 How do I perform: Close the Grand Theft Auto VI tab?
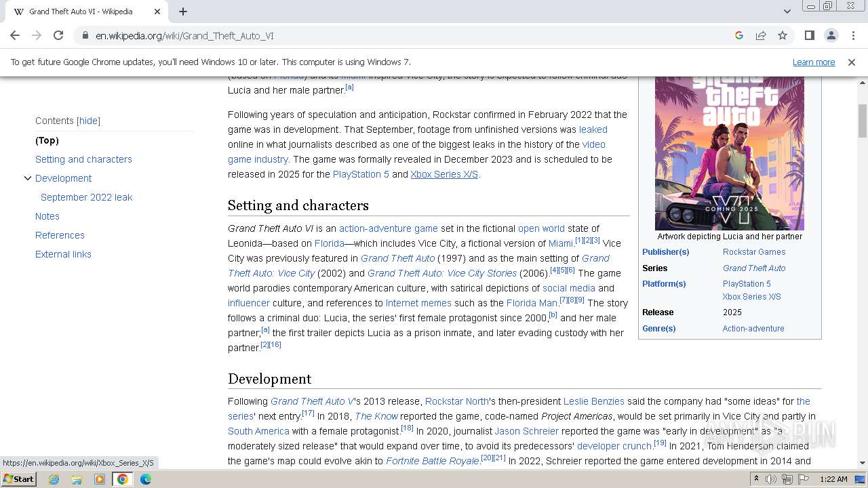click(157, 12)
